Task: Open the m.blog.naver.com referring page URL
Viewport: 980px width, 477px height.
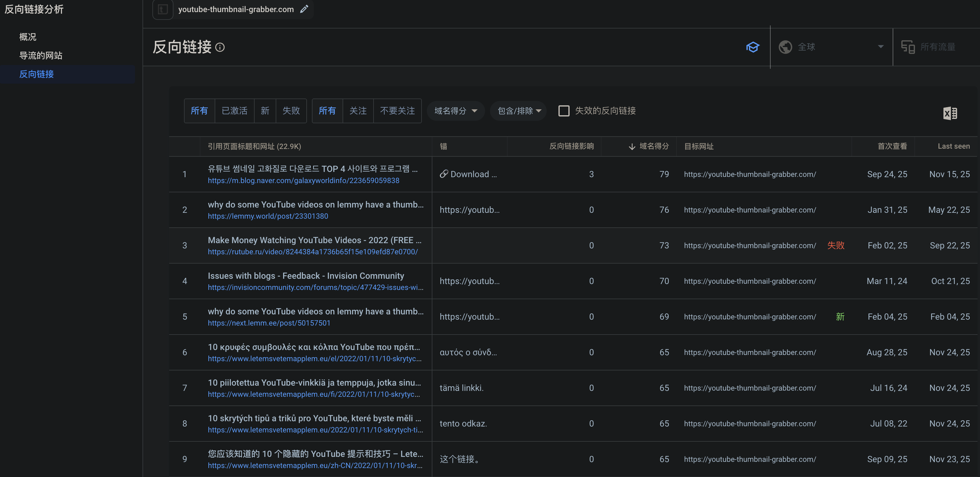Action: (303, 181)
